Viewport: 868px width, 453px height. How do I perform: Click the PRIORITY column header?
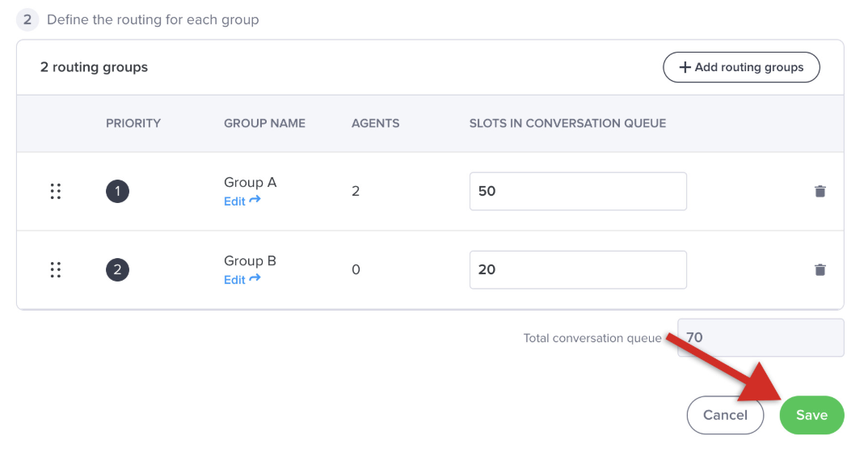pos(133,124)
